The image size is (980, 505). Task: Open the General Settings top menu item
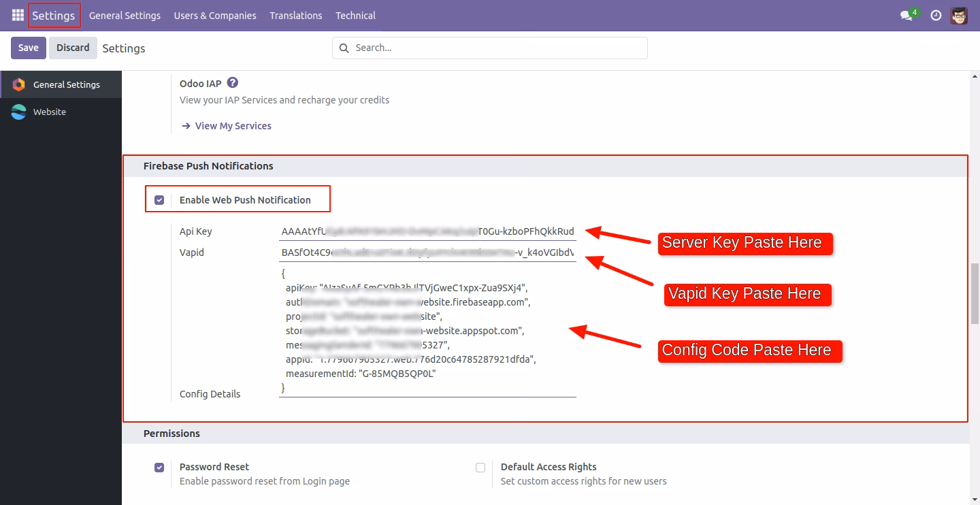click(x=125, y=15)
